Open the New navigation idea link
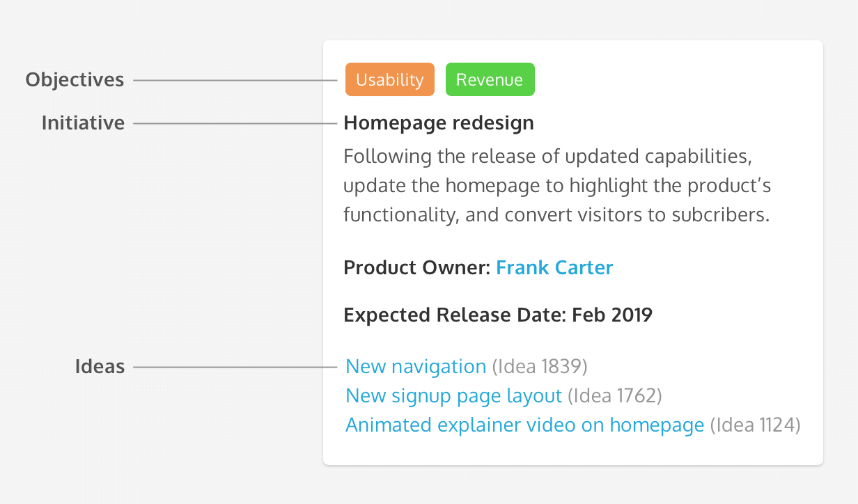 pyautogui.click(x=416, y=366)
